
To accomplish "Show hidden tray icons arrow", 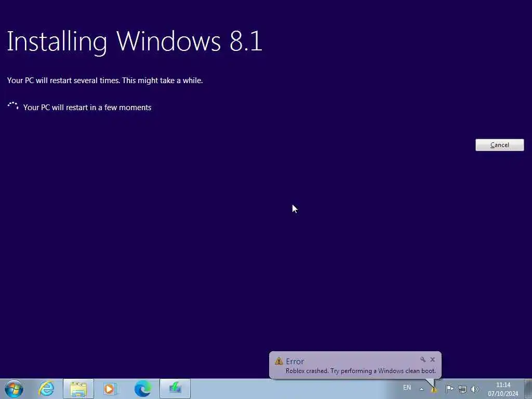I will click(x=421, y=389).
